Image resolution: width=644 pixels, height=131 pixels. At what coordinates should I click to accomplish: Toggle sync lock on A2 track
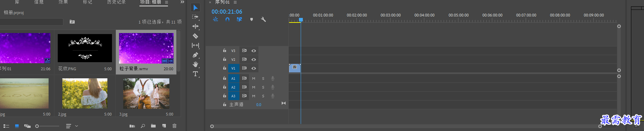coord(244,87)
